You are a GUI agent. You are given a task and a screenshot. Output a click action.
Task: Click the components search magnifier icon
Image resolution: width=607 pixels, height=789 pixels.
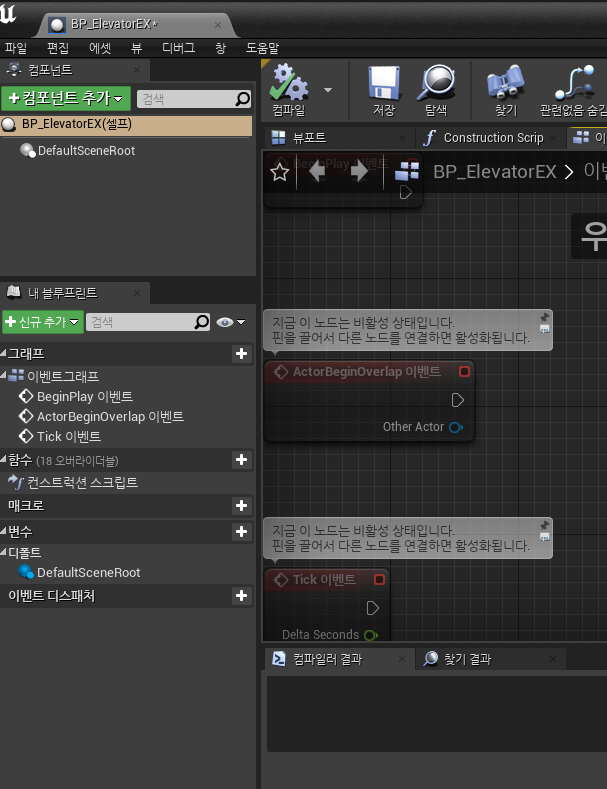pos(243,99)
